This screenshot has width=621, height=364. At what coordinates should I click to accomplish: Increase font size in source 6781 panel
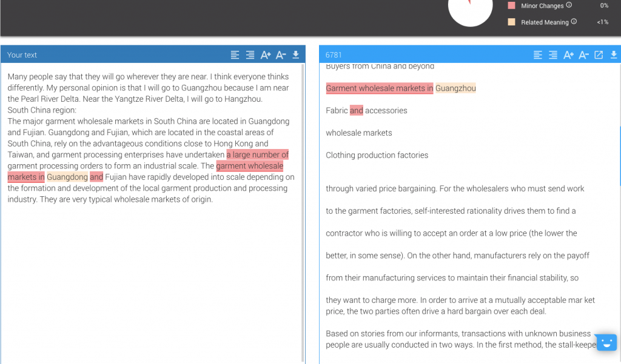568,55
